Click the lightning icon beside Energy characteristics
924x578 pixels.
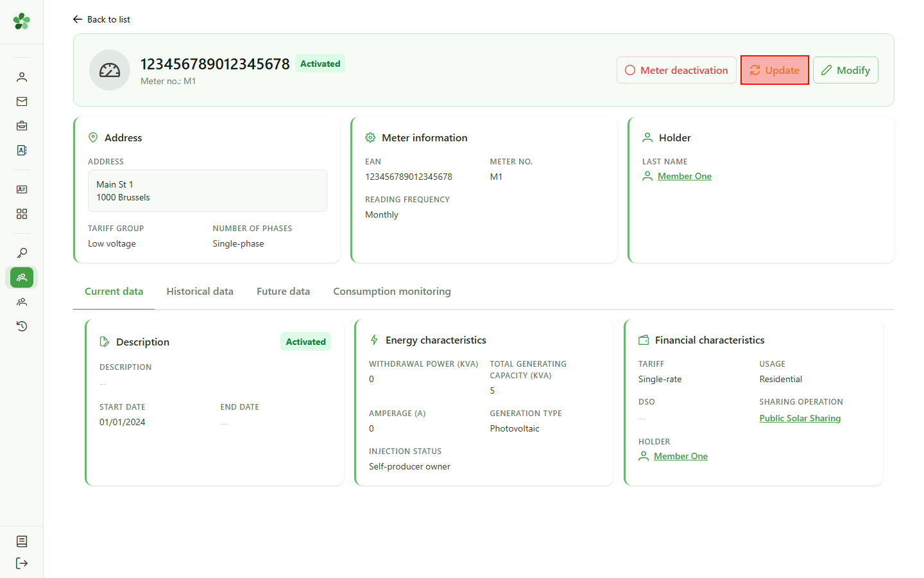[x=374, y=340]
